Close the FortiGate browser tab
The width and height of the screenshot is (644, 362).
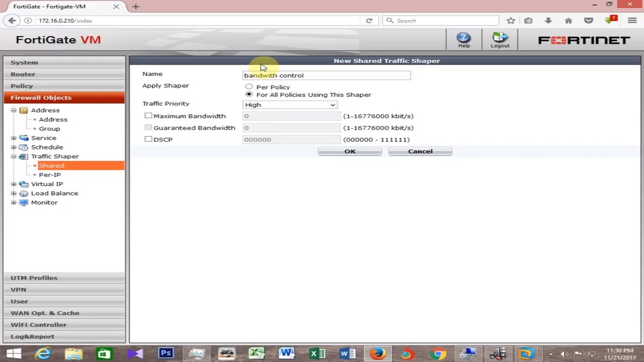click(116, 7)
